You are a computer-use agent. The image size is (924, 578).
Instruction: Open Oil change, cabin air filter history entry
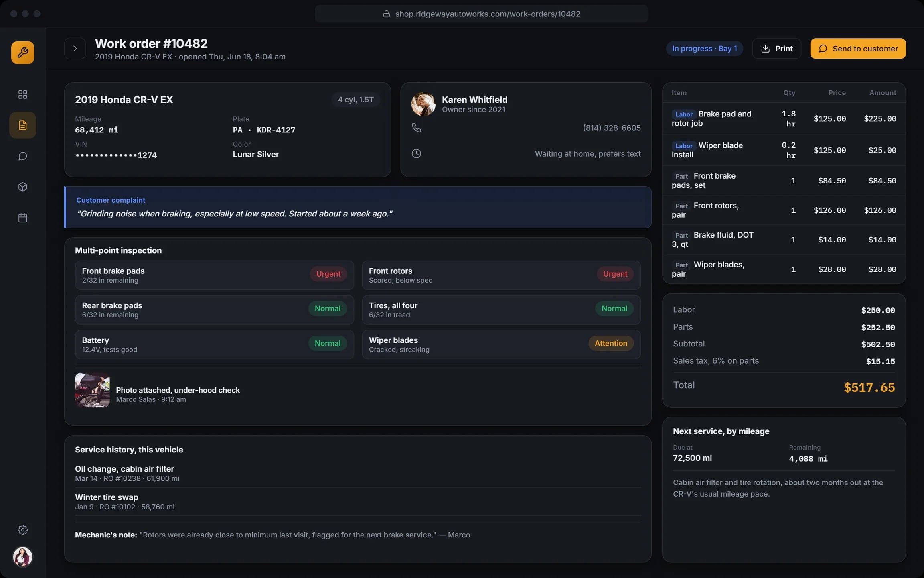pyautogui.click(x=358, y=474)
